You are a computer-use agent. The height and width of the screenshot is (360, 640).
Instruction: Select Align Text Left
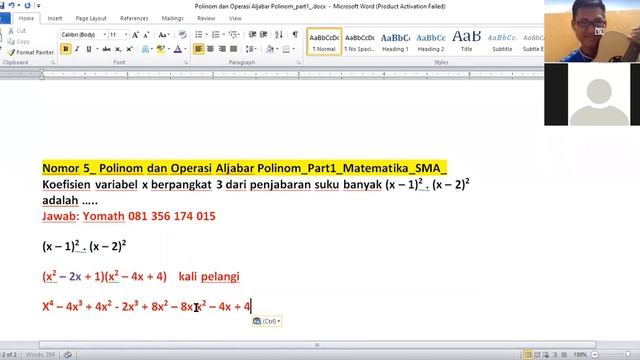click(x=198, y=49)
